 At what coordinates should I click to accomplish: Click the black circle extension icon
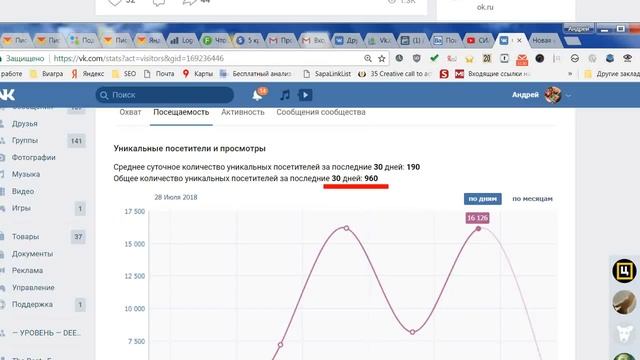click(540, 58)
